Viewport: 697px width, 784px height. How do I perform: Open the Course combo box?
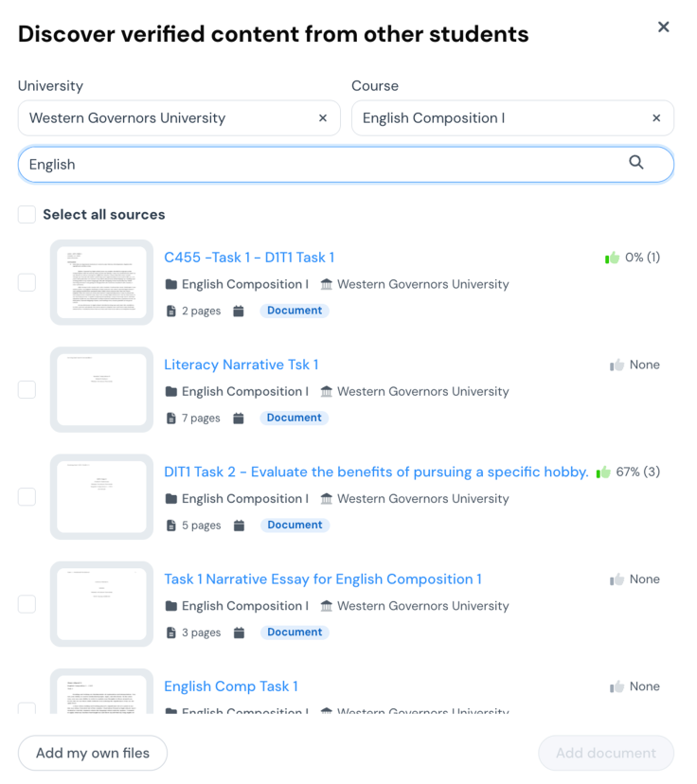click(x=502, y=118)
